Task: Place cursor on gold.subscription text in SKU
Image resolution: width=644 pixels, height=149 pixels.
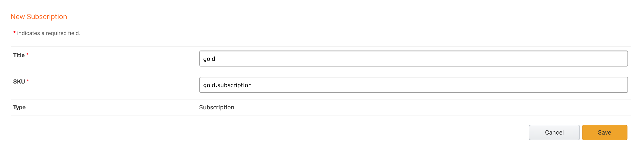Action: pyautogui.click(x=227, y=85)
